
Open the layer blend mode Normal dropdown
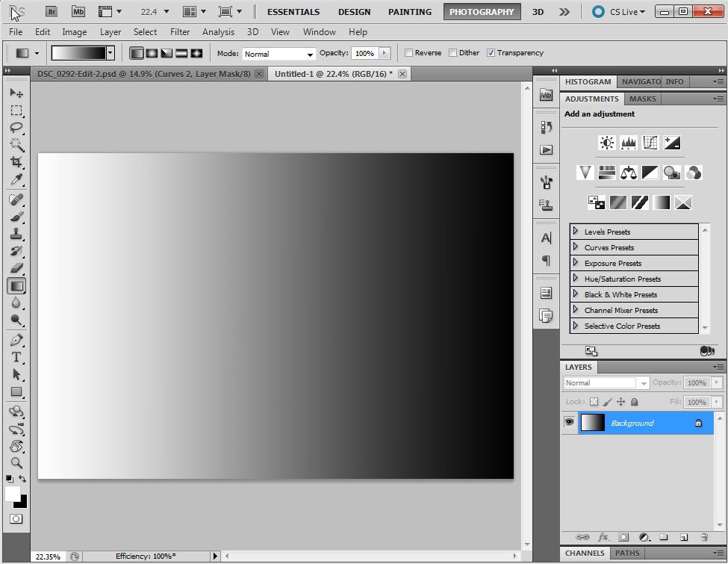point(606,382)
